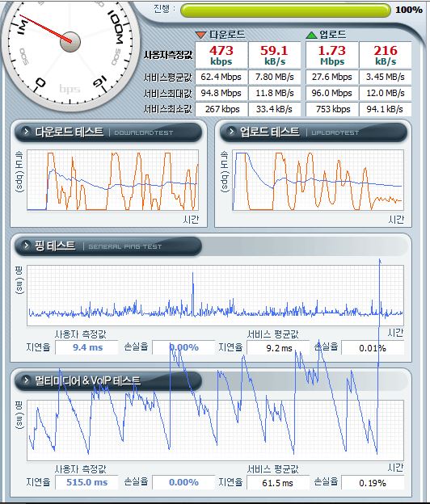Click the 59.1 kB/s download measurement

[275, 55]
